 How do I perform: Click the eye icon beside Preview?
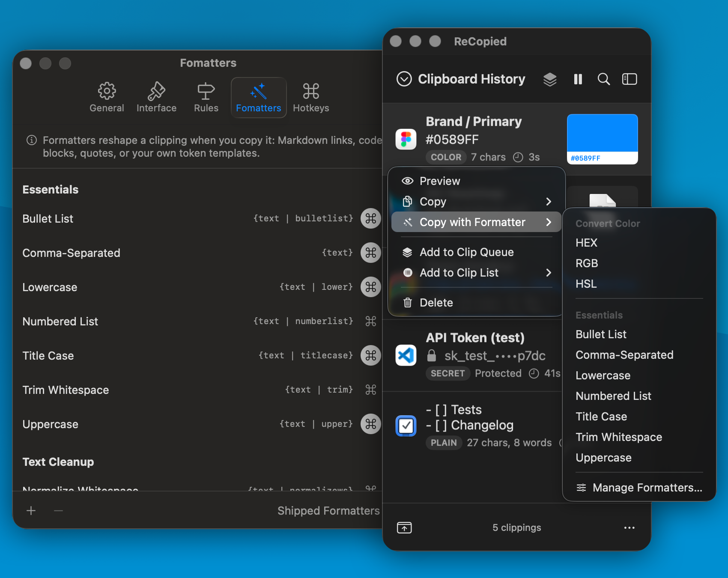[408, 181]
